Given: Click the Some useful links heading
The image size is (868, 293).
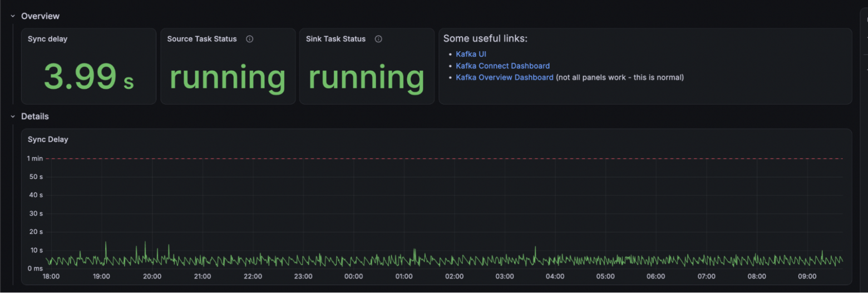Looking at the screenshot, I should [x=485, y=38].
